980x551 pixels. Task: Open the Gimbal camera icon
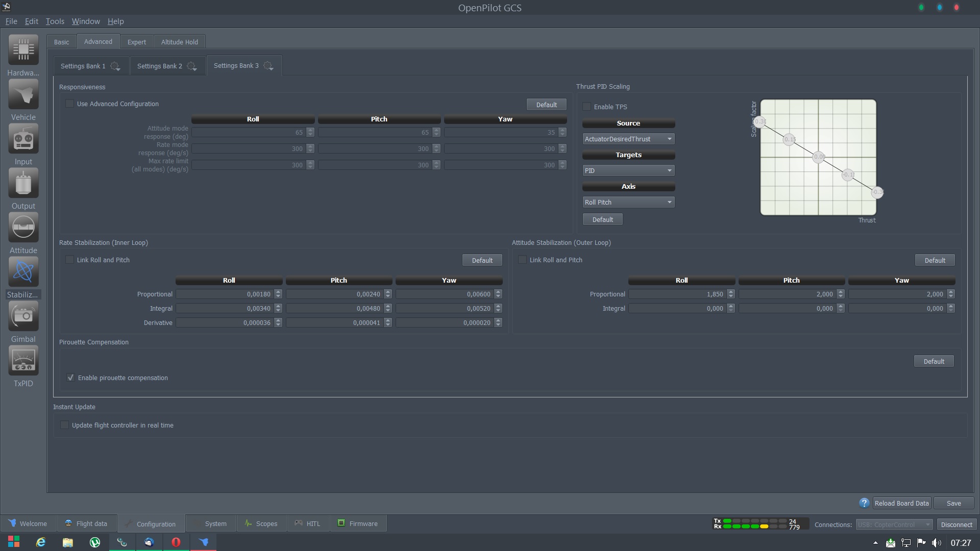coord(23,316)
